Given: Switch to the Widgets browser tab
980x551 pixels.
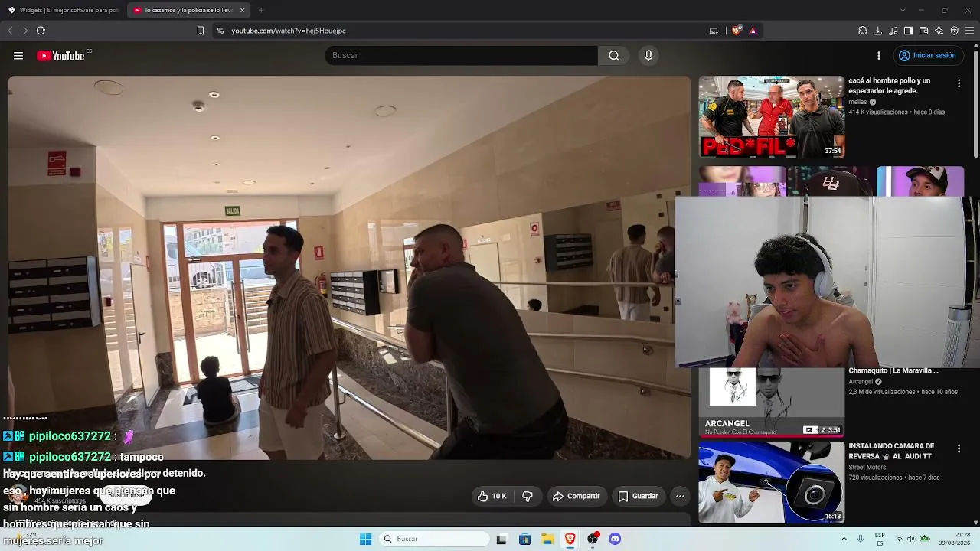Looking at the screenshot, I should [64, 10].
